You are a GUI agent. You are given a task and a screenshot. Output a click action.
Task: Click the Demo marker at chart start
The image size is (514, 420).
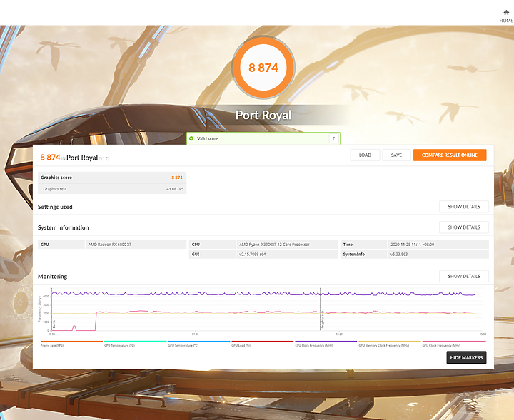pos(54,324)
